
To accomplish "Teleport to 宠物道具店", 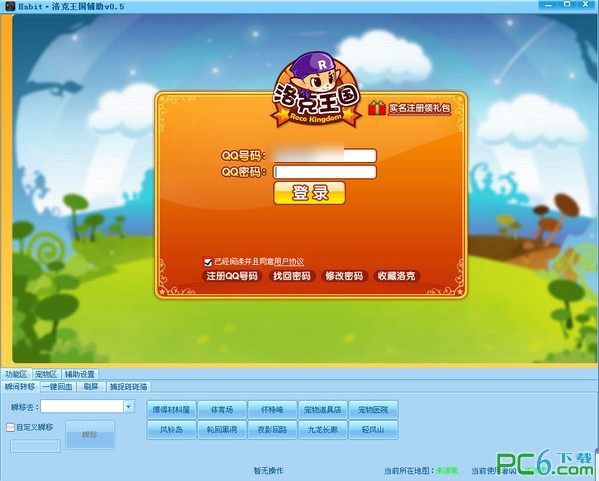I will (322, 410).
